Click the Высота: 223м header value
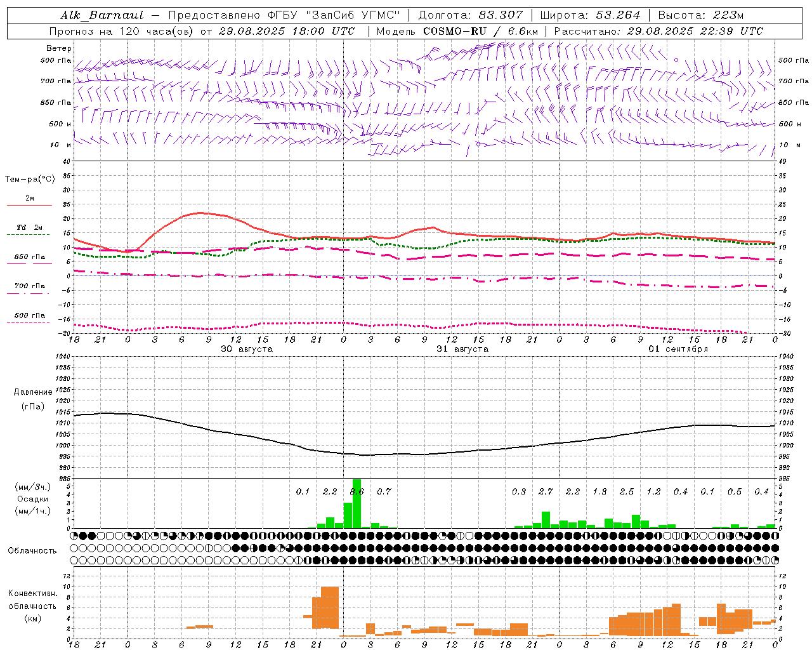This screenshot has height=650, width=812. 701,15
